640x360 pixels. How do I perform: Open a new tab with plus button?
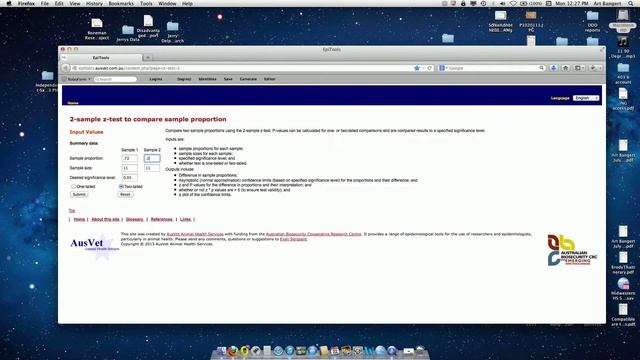(148, 58)
